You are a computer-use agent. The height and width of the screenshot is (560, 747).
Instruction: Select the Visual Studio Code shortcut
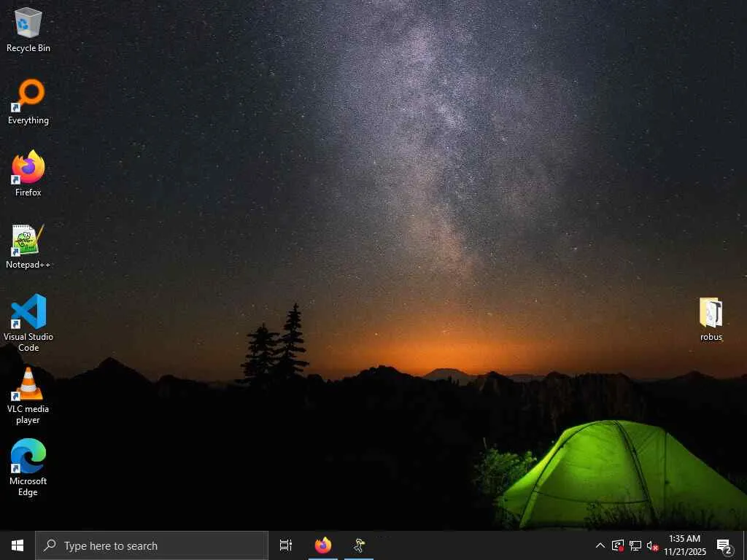point(28,323)
